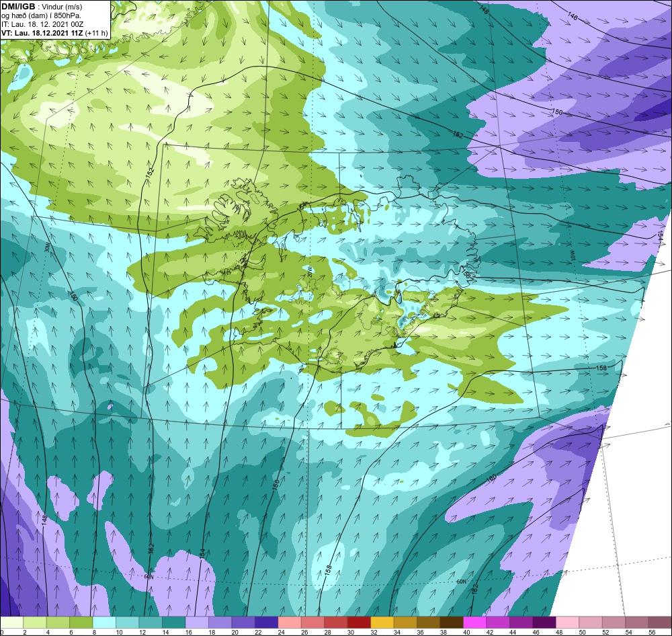Viewport: 672px width, 636px height.
Task: Click the '154' contour label at the right map edge
Action: (660, 235)
